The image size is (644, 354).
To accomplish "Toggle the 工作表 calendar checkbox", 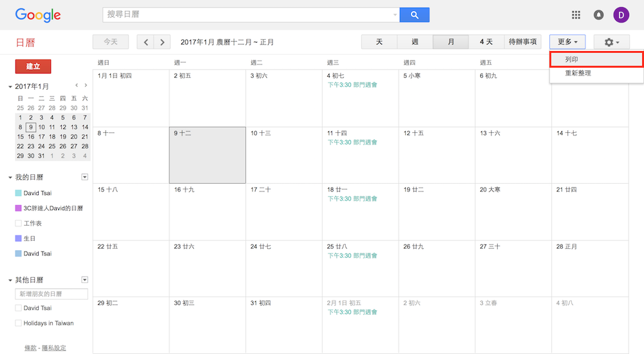I will tap(19, 223).
